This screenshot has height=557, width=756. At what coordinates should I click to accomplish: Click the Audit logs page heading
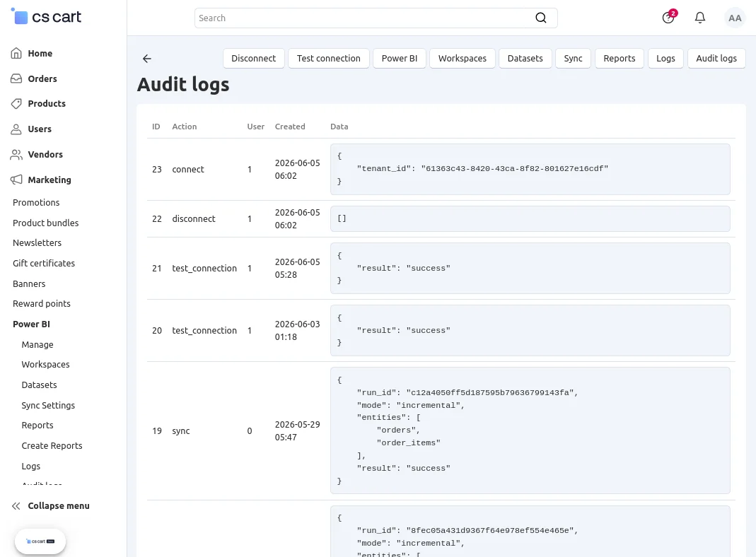183,85
